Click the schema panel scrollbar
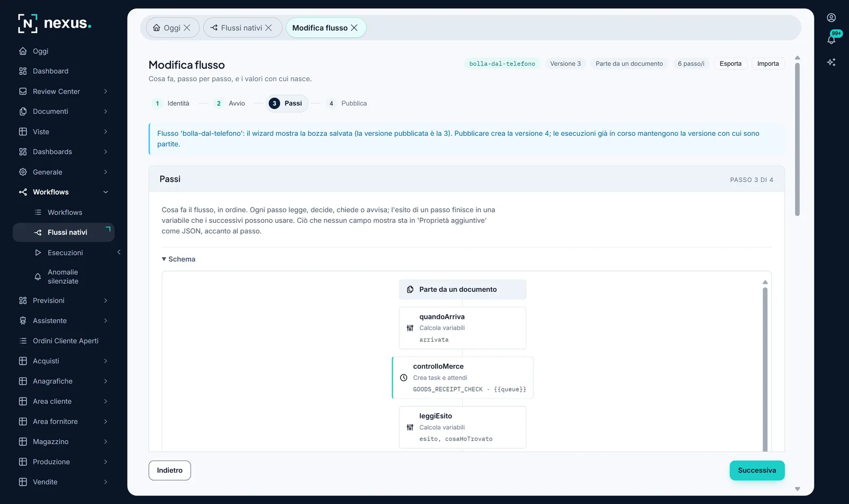849x504 pixels. pos(765,369)
